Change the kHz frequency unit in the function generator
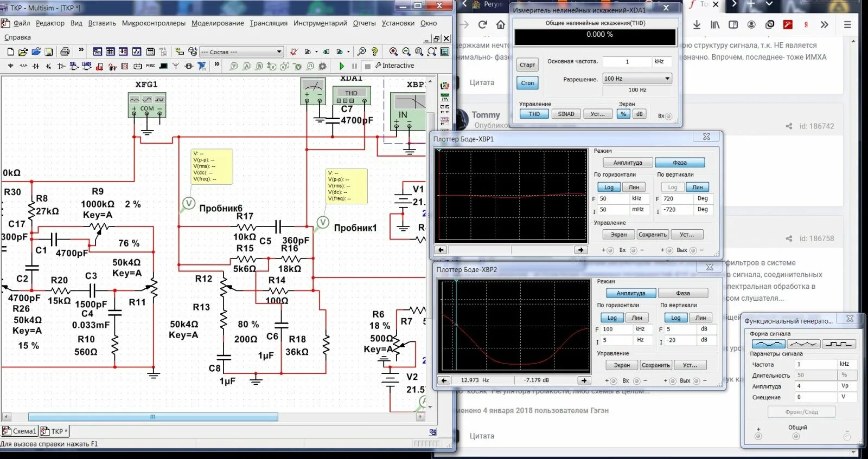The height and width of the screenshot is (459, 868). [847, 364]
